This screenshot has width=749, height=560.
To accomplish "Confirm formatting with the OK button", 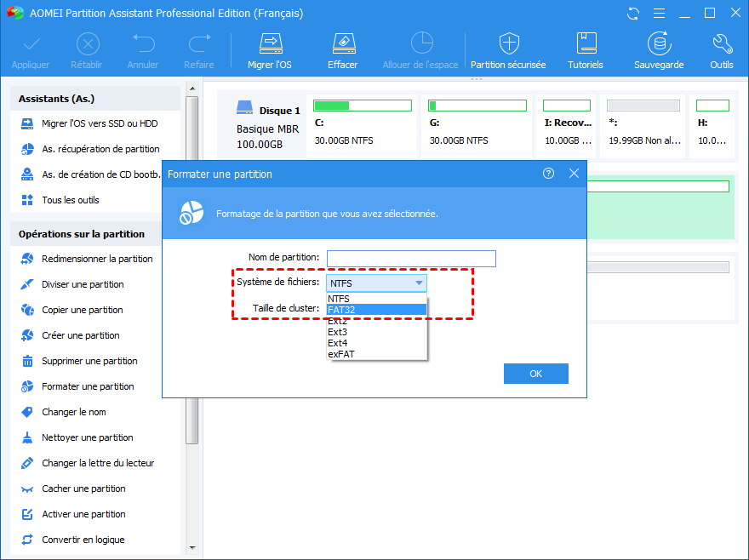I will coord(536,374).
